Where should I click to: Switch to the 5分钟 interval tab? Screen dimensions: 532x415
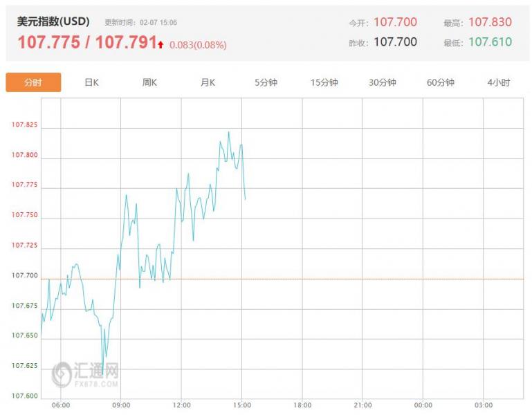(x=266, y=82)
